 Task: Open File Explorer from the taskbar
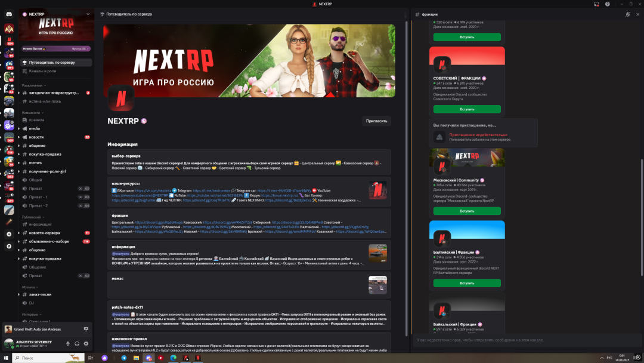coord(136,358)
